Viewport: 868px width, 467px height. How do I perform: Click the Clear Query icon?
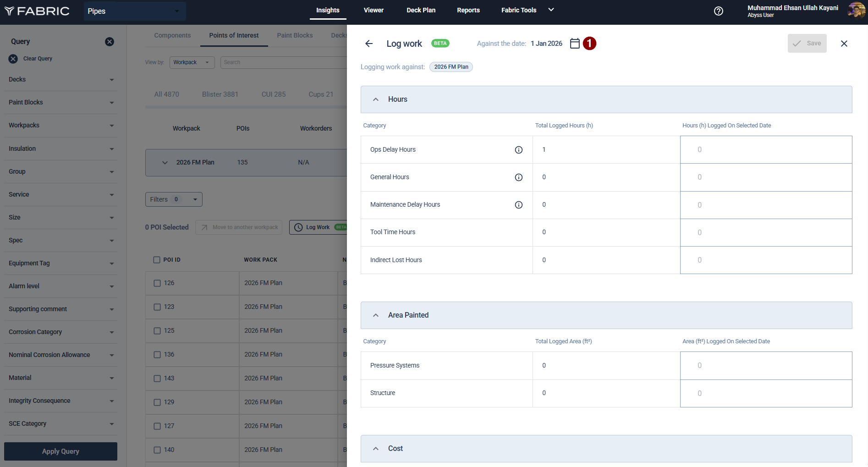[x=13, y=59]
